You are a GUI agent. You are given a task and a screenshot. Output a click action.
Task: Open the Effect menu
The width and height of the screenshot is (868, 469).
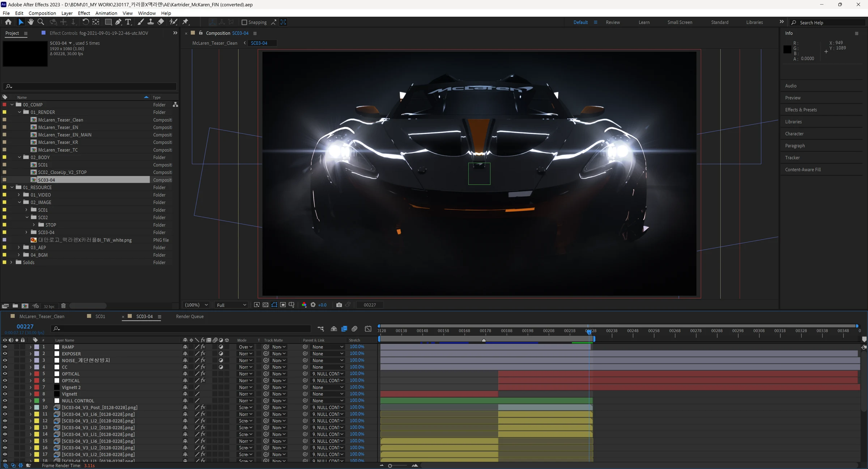click(x=84, y=13)
